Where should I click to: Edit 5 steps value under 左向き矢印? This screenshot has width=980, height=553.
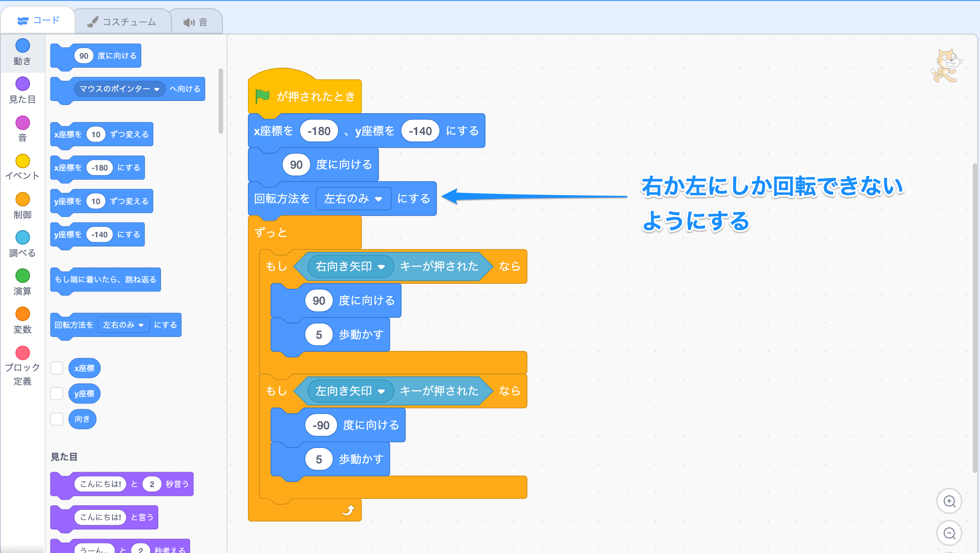(x=319, y=459)
